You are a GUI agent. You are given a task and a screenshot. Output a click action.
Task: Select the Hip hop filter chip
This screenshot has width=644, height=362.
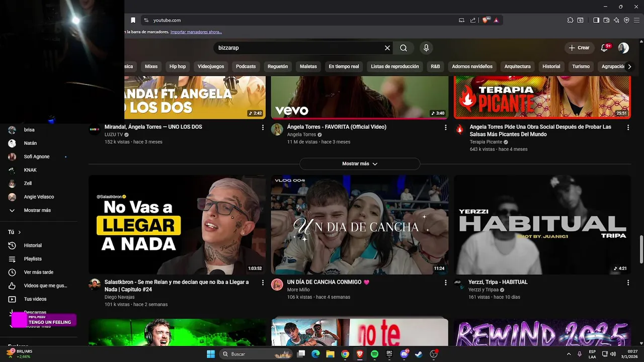[178, 66]
